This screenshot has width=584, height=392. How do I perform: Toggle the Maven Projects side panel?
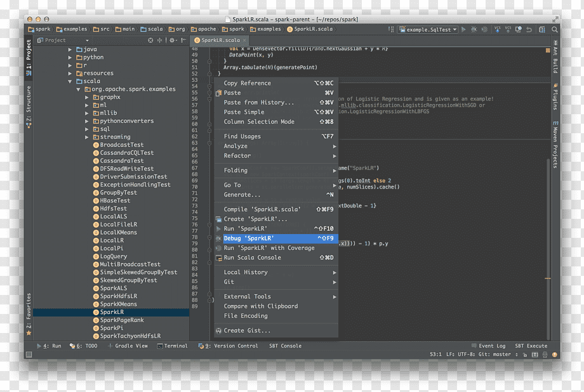pyautogui.click(x=555, y=145)
